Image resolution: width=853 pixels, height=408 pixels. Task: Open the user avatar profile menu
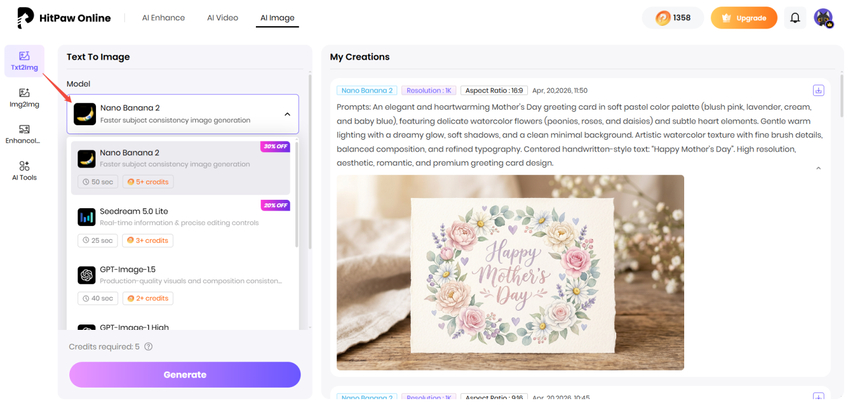(x=824, y=18)
